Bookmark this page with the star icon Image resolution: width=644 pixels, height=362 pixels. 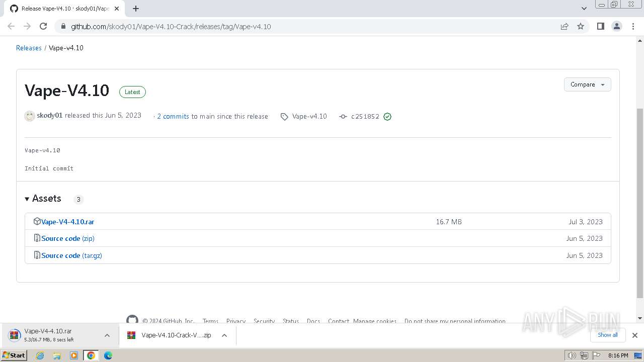pyautogui.click(x=581, y=26)
